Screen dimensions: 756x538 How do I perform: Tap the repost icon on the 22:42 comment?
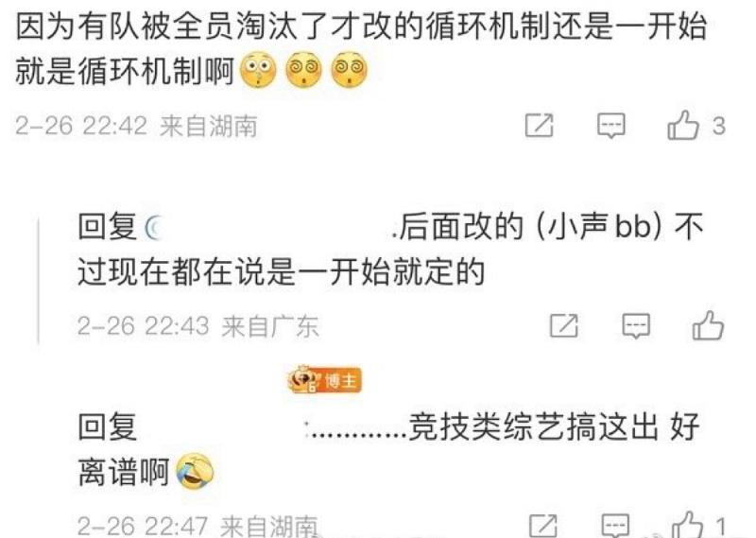(x=539, y=126)
